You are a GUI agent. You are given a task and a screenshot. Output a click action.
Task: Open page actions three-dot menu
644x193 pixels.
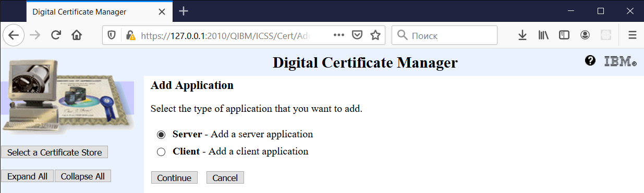339,35
